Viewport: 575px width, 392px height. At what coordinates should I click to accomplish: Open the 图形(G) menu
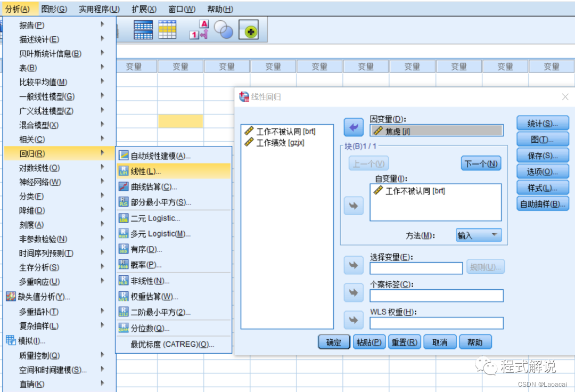click(x=54, y=9)
